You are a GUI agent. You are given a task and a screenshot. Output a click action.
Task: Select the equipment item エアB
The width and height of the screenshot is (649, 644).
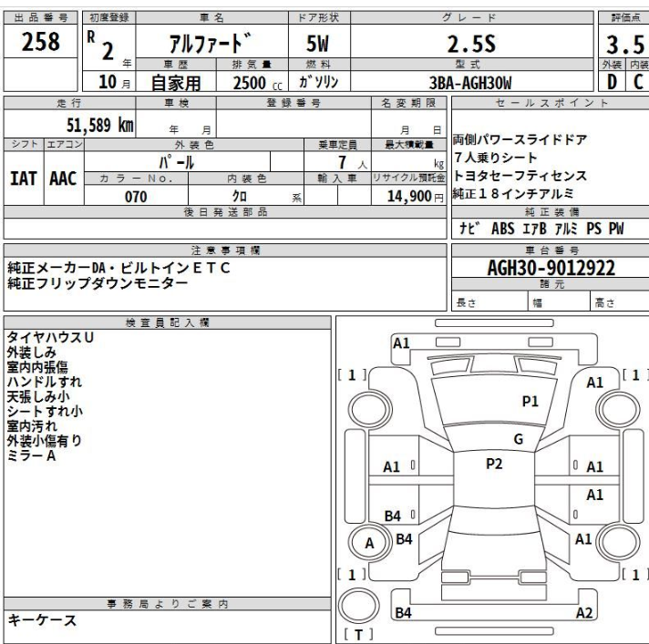coord(534,229)
